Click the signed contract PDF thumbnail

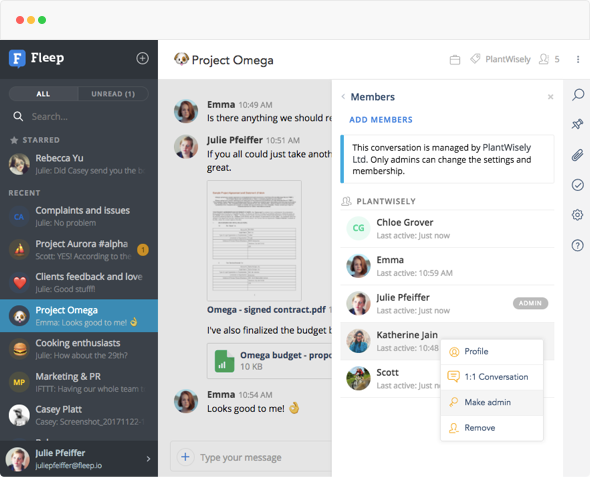(x=254, y=240)
